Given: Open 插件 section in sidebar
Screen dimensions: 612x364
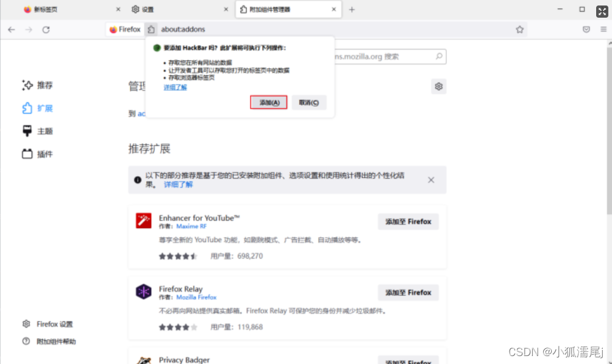Looking at the screenshot, I should click(37, 154).
